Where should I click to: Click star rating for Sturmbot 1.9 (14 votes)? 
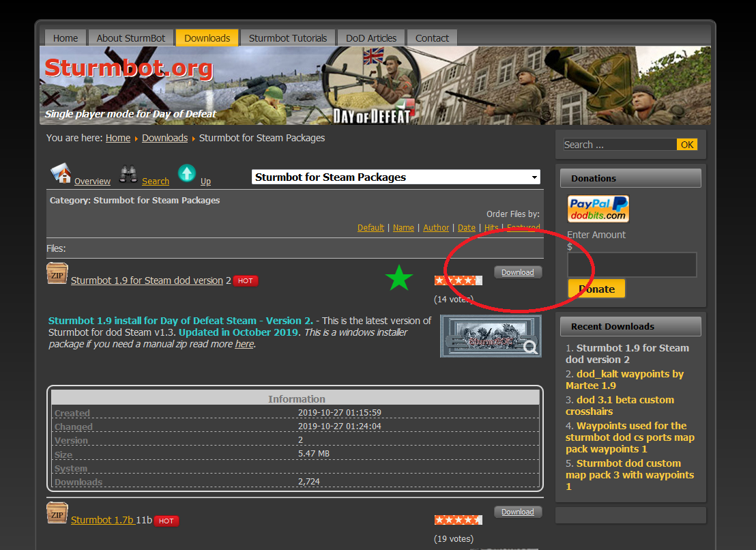click(458, 280)
